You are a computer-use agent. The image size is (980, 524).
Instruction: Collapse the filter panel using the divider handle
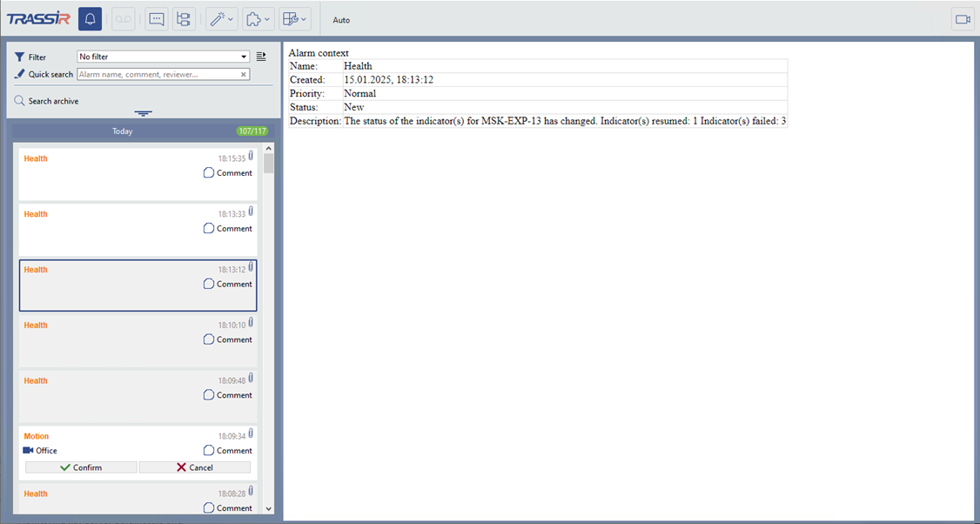click(143, 113)
